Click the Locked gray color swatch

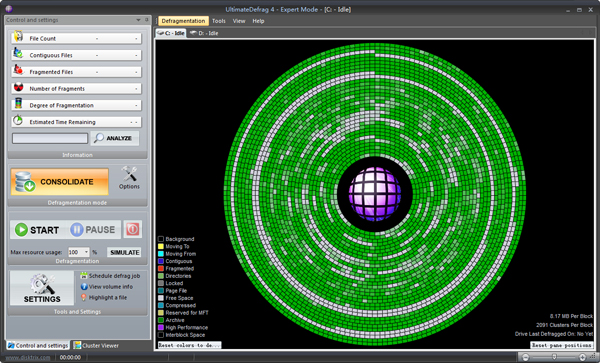pyautogui.click(x=161, y=283)
